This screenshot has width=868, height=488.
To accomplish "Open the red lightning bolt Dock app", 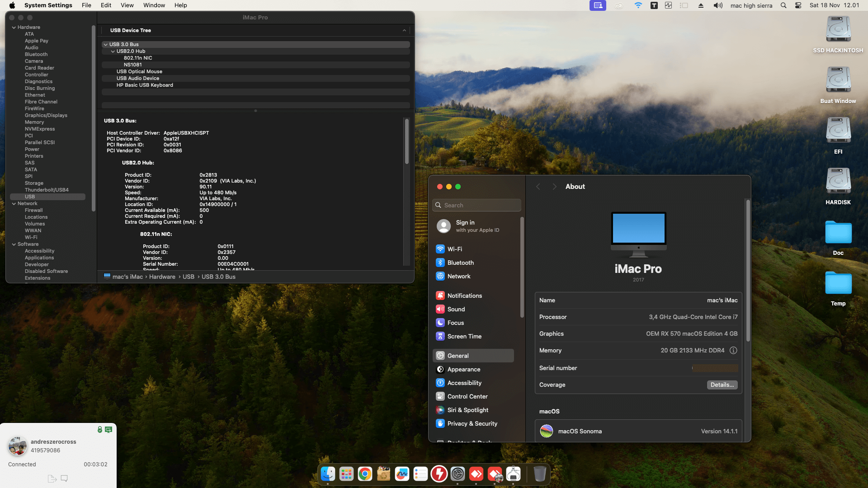I will (x=439, y=474).
